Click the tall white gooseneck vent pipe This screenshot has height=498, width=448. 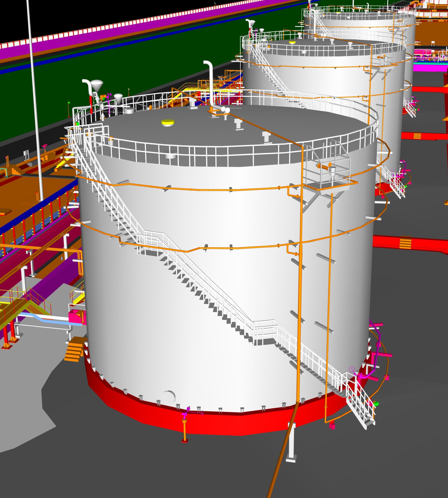pyautogui.click(x=211, y=81)
